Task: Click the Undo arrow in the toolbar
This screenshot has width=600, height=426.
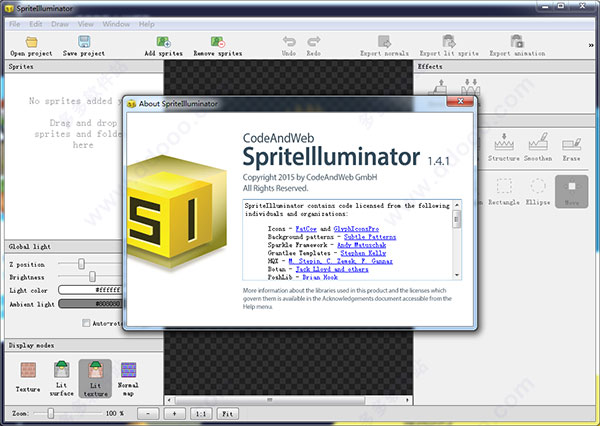Action: click(289, 41)
